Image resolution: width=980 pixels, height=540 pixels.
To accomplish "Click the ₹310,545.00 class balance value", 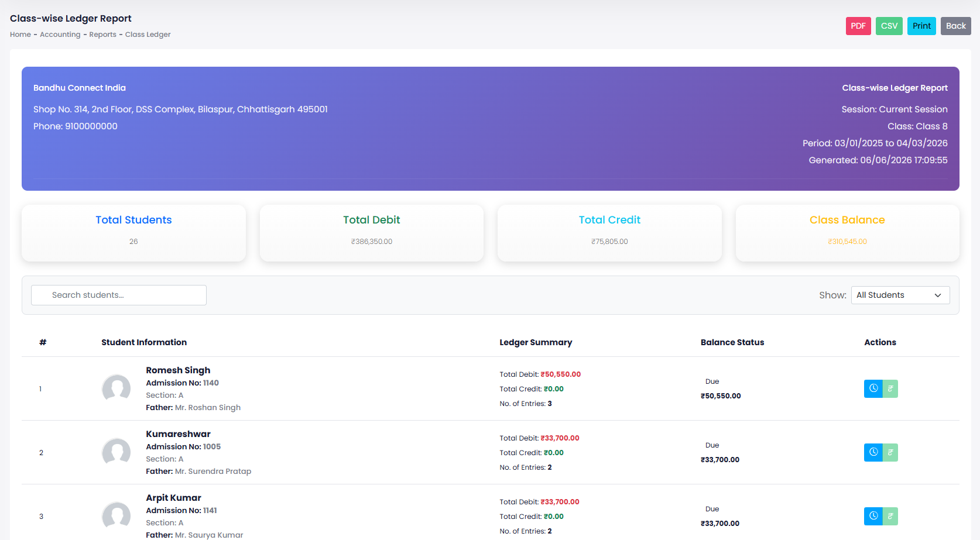I will click(x=847, y=242).
